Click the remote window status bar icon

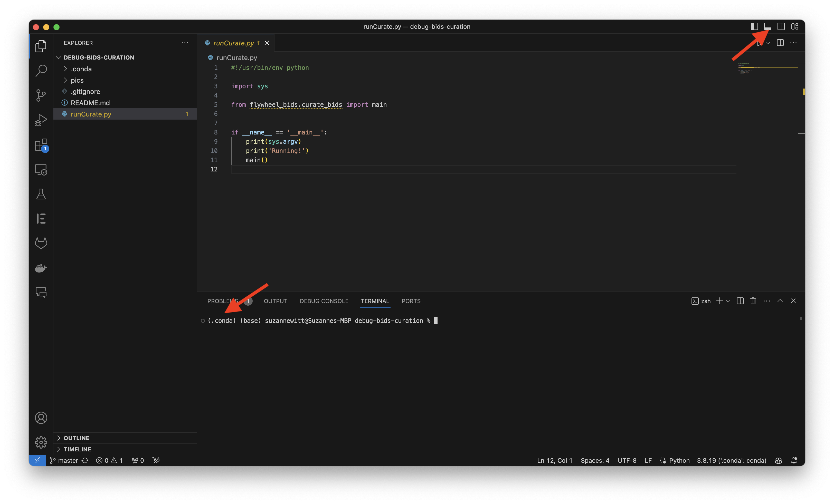coord(37,460)
